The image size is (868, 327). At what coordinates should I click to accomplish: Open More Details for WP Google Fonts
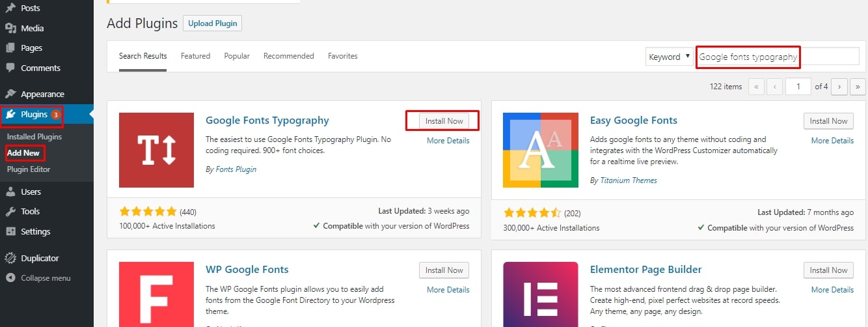[x=448, y=290]
